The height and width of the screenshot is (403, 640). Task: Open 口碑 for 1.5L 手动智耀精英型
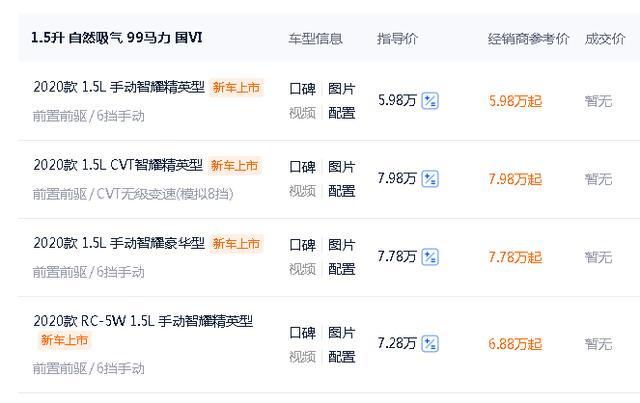(302, 89)
